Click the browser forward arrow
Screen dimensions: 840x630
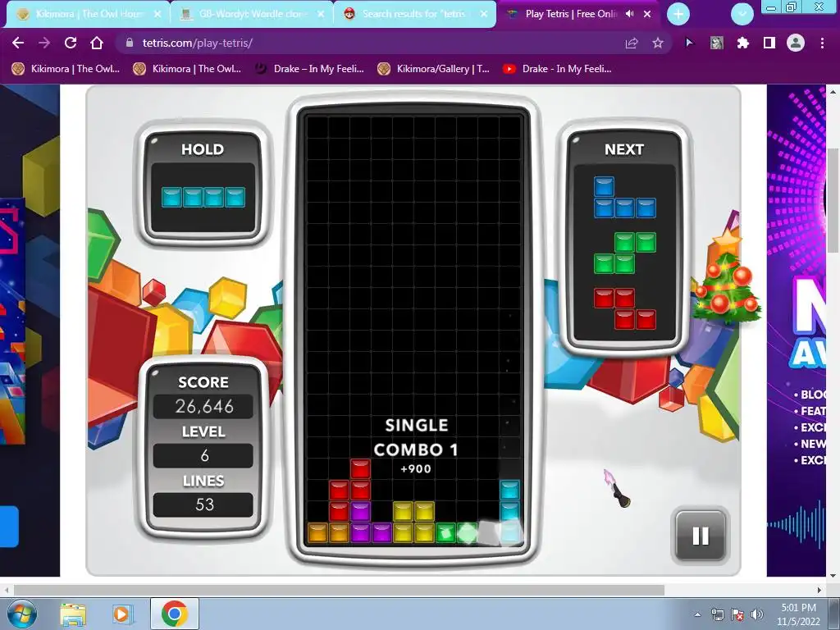pyautogui.click(x=44, y=43)
